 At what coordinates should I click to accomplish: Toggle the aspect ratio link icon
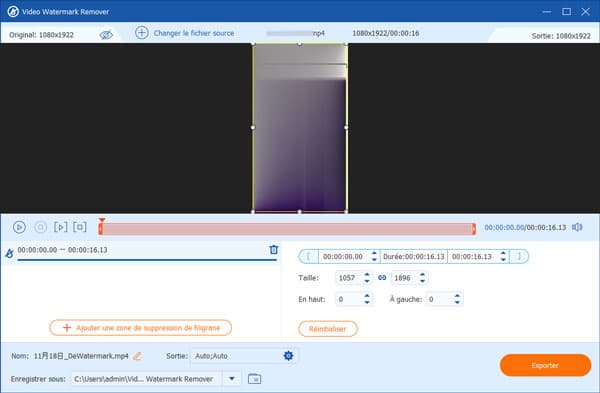point(382,278)
